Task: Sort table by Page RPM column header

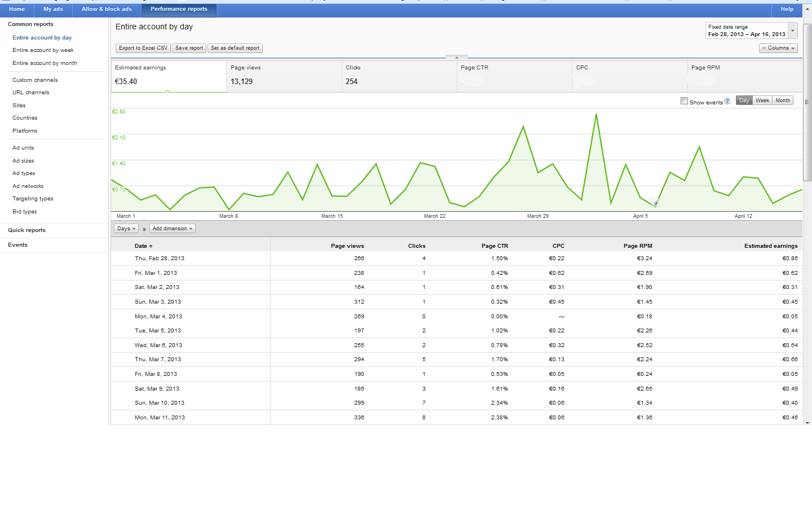Action: pyautogui.click(x=638, y=246)
